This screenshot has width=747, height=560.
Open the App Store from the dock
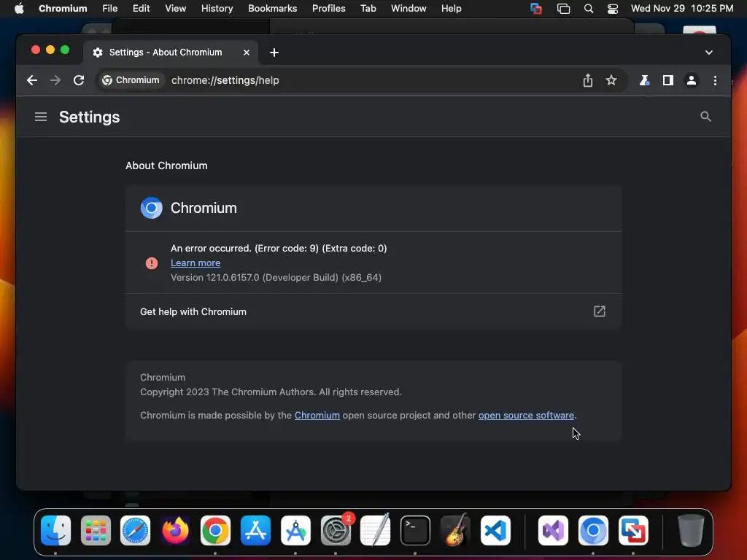255,531
